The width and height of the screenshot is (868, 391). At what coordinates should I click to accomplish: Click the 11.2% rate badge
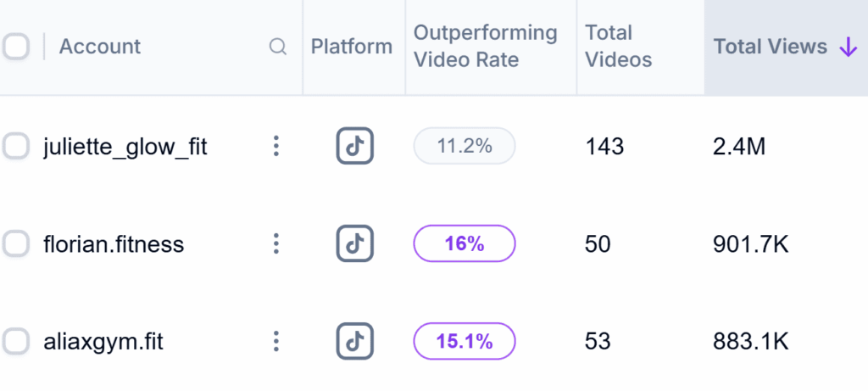click(x=464, y=146)
